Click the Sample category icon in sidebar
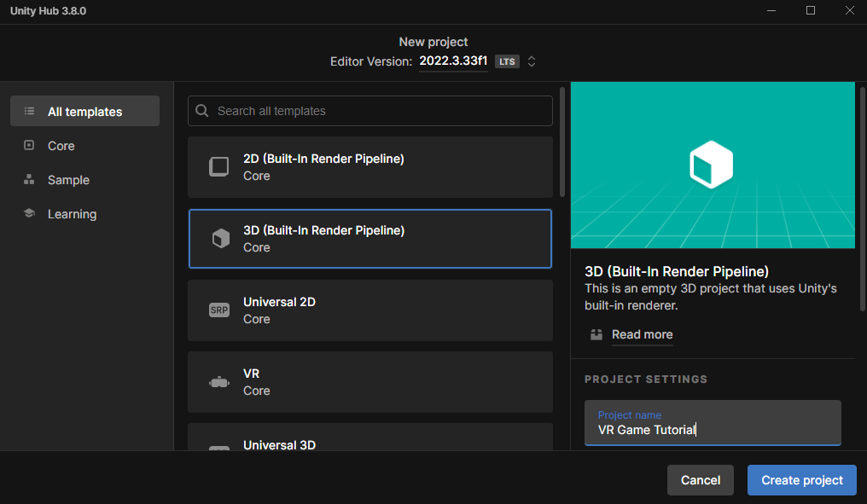 [30, 180]
